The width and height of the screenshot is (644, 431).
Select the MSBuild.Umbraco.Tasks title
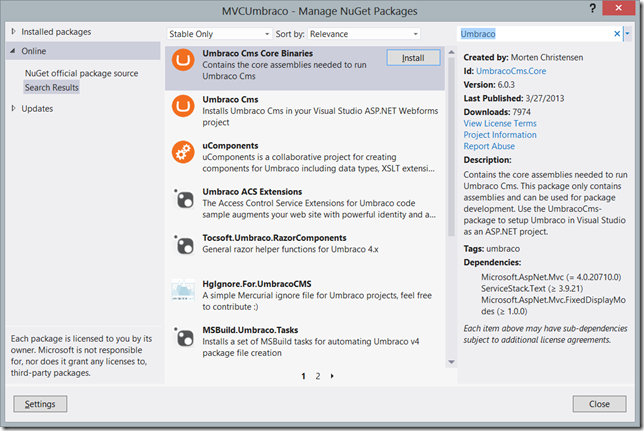250,330
